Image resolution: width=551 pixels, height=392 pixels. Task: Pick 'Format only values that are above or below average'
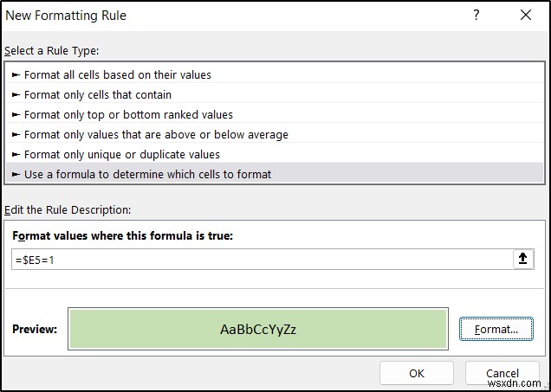(156, 135)
